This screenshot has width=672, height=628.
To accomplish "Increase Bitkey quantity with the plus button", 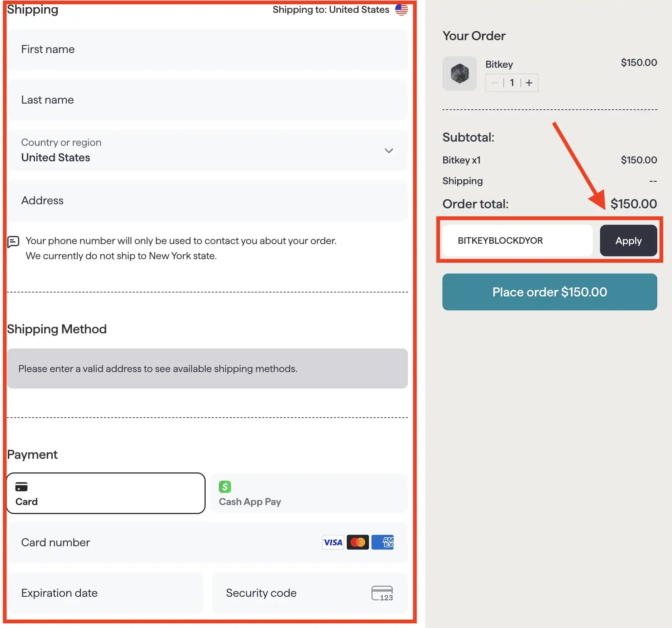I will click(529, 83).
